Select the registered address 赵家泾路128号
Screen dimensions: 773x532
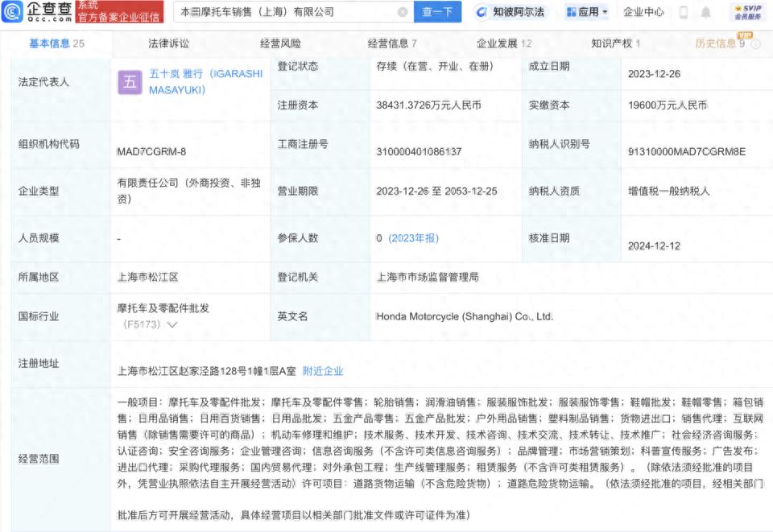pyautogui.click(x=206, y=371)
